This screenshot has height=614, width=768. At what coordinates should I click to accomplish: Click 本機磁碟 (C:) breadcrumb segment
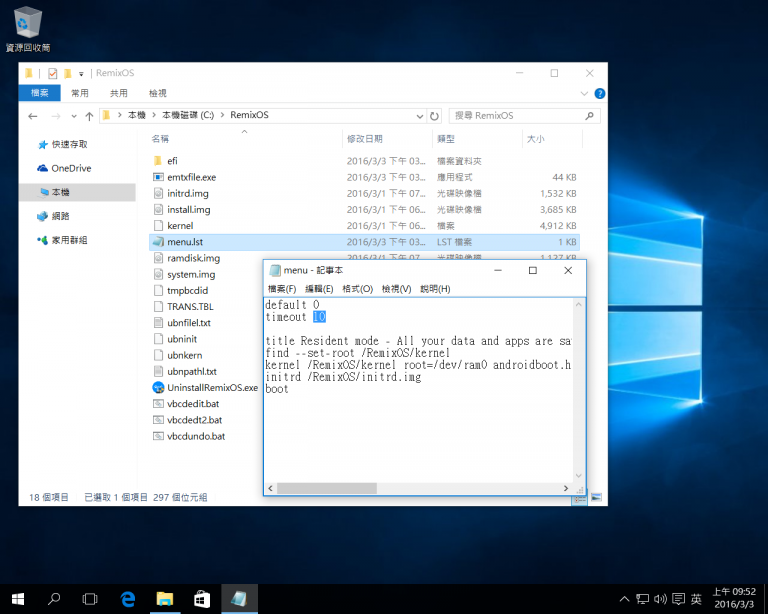pos(188,115)
